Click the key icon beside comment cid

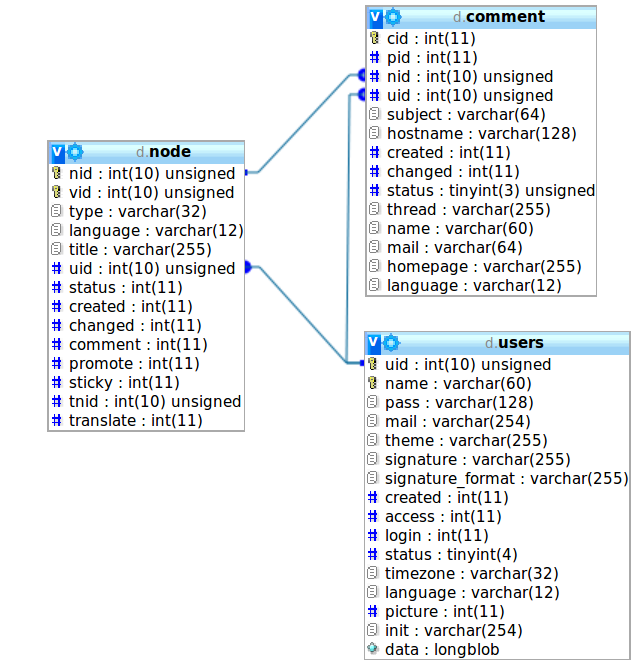(x=375, y=38)
